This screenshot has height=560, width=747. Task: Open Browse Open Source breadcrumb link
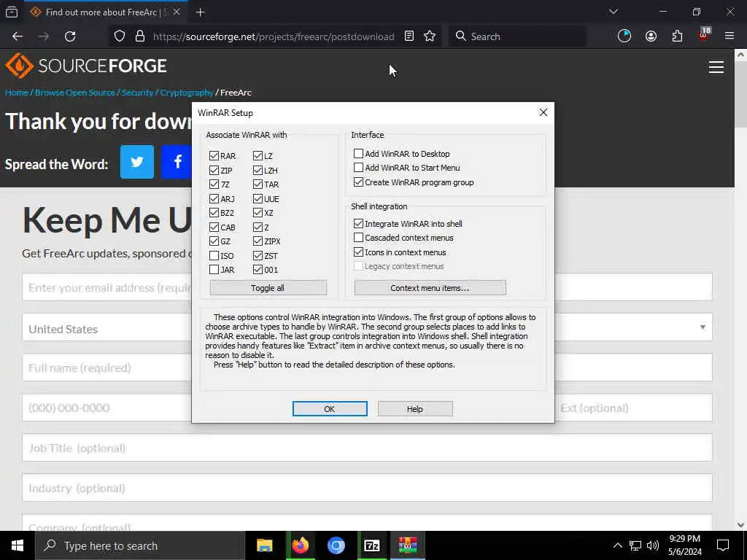pyautogui.click(x=75, y=93)
